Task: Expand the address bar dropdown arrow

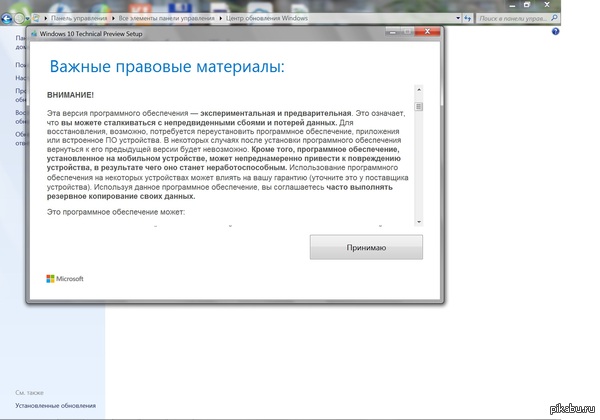Action: click(x=458, y=18)
